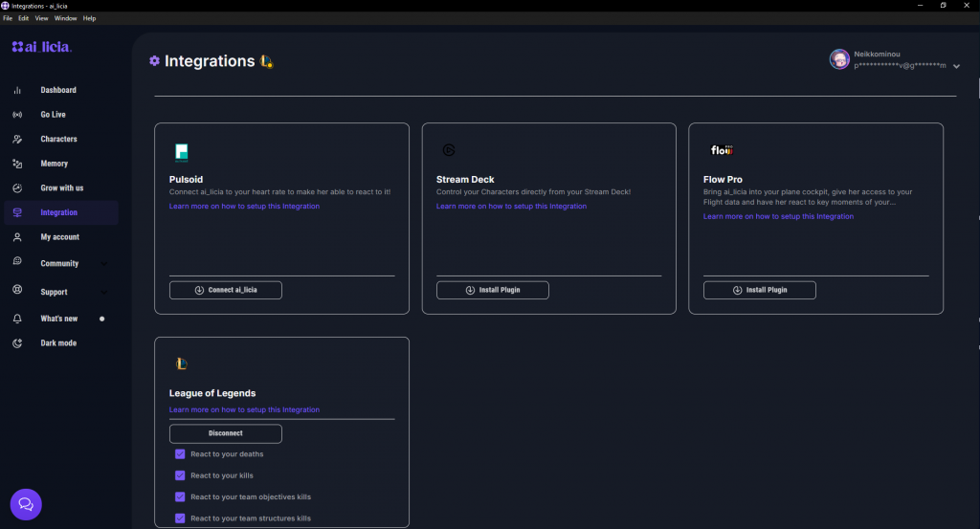
Task: Disable React to your team objectives kills
Action: (x=180, y=496)
